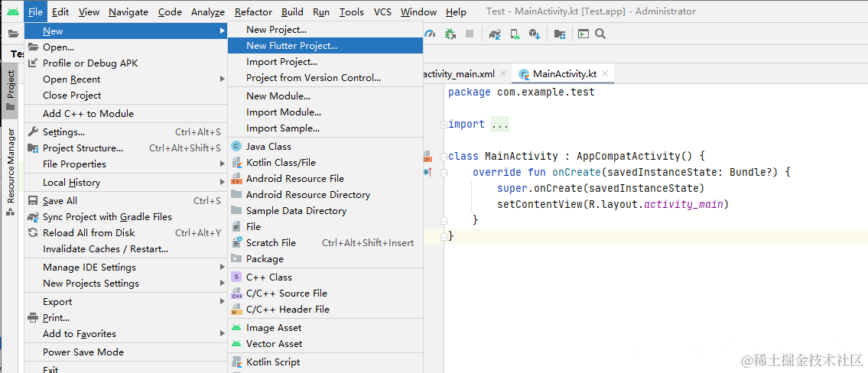Click the Project Structure folder toolbar icon
The height and width of the screenshot is (373, 868).
pos(560,34)
